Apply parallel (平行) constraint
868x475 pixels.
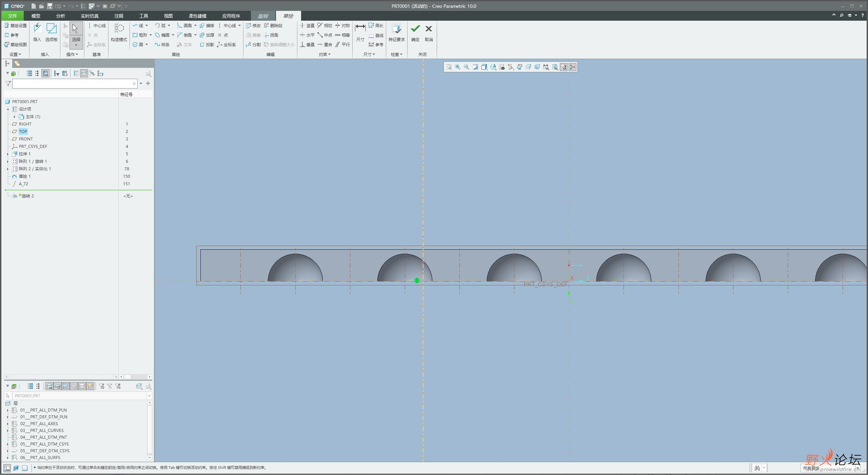click(342, 44)
